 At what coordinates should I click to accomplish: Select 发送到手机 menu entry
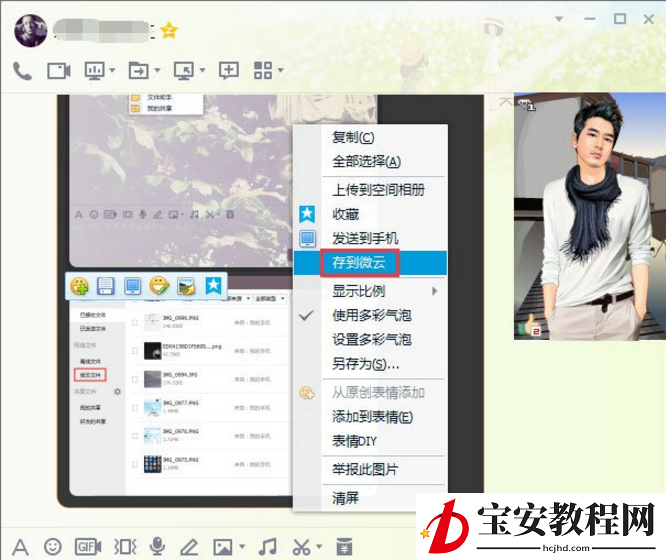coord(365,238)
